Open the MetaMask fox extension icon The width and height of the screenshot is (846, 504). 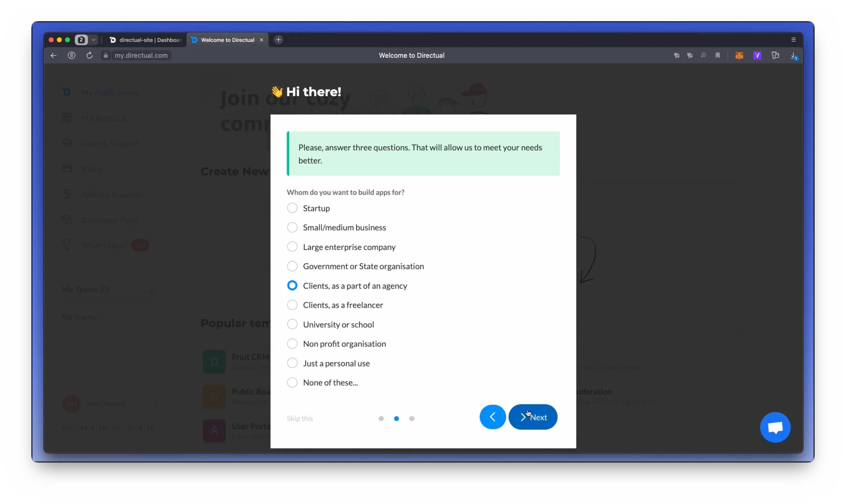pos(739,55)
